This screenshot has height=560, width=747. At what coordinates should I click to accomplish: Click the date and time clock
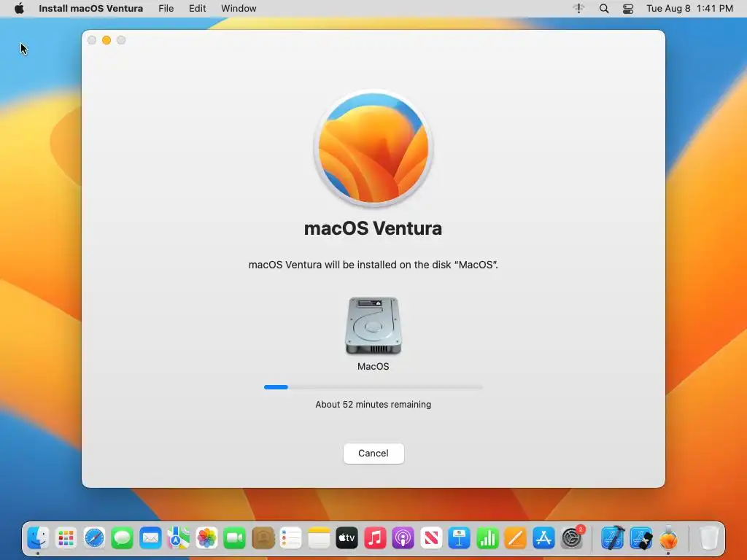(x=689, y=9)
